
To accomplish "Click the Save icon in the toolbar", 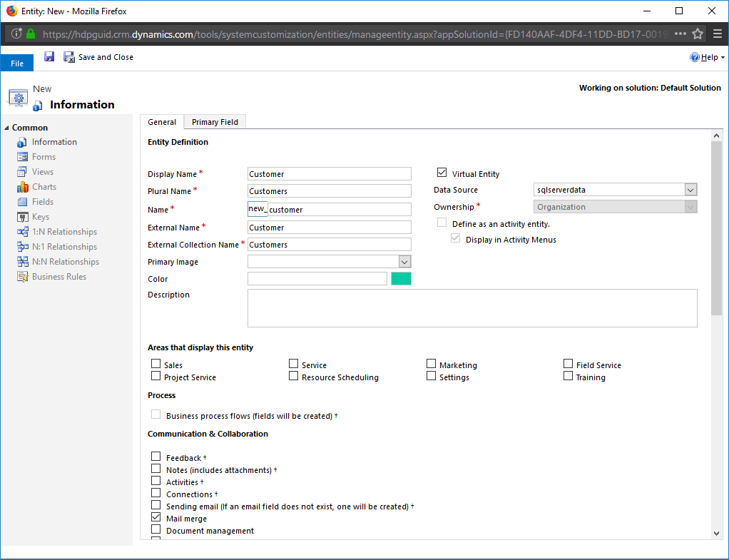I will pos(49,56).
